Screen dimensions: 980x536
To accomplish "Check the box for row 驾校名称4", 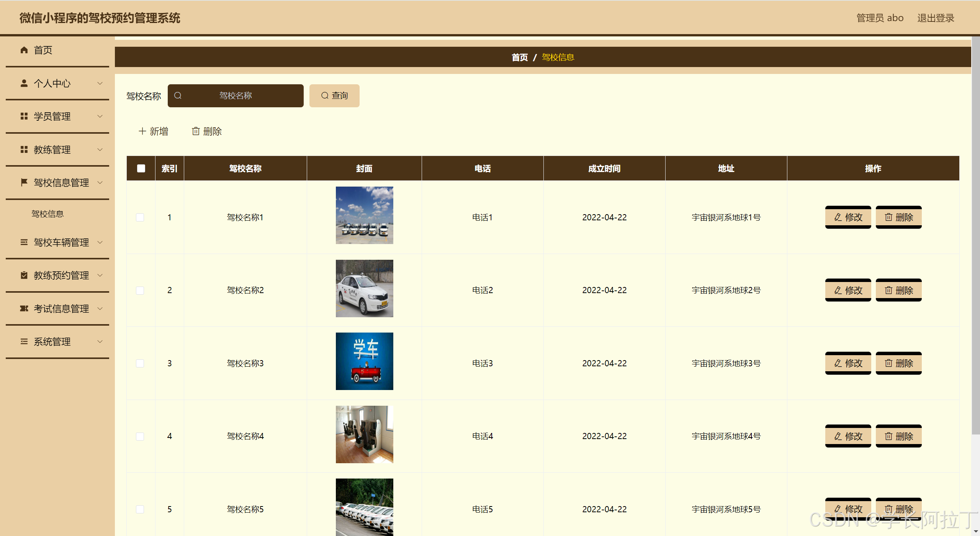I will [x=140, y=436].
